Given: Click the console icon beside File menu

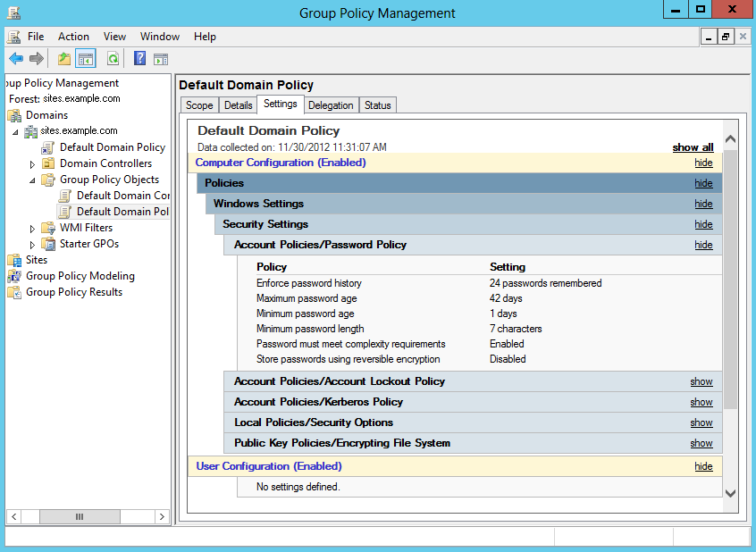Looking at the screenshot, I should (x=14, y=37).
